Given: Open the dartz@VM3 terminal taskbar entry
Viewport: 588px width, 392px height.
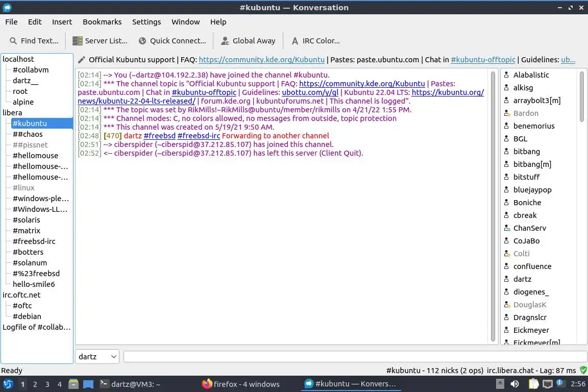Looking at the screenshot, I should (130, 384).
